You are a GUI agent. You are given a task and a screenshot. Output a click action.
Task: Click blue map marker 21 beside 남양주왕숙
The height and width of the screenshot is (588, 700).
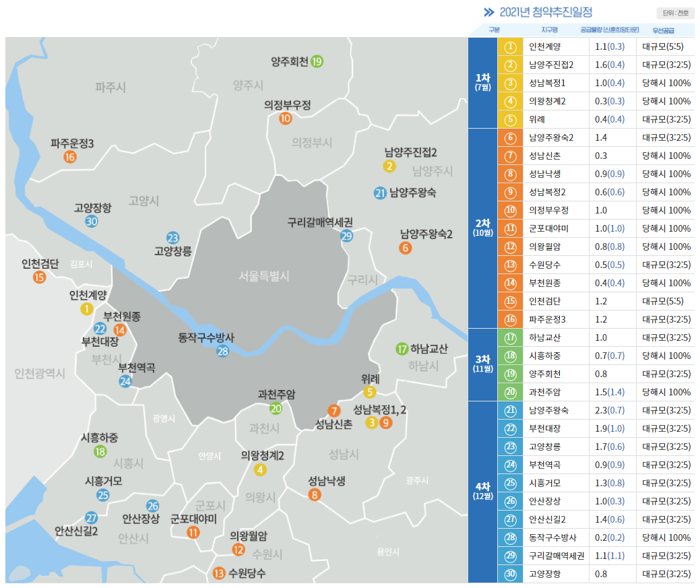pos(380,193)
